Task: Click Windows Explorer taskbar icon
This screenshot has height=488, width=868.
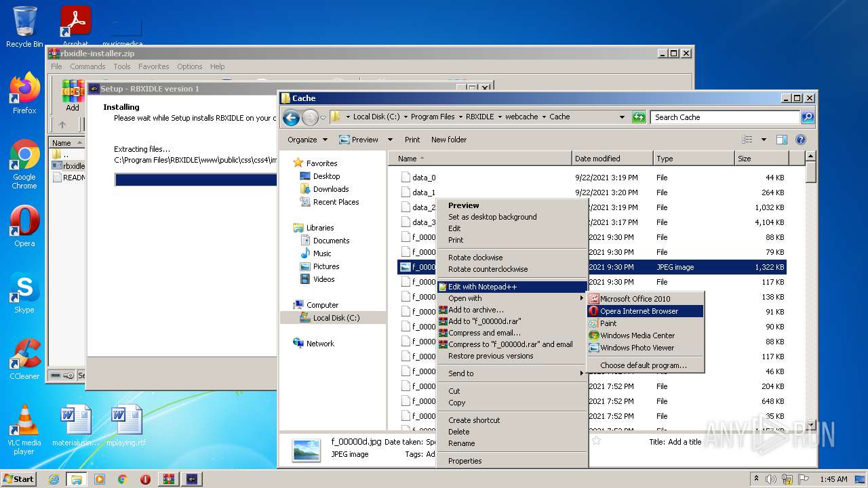Action: (77, 479)
